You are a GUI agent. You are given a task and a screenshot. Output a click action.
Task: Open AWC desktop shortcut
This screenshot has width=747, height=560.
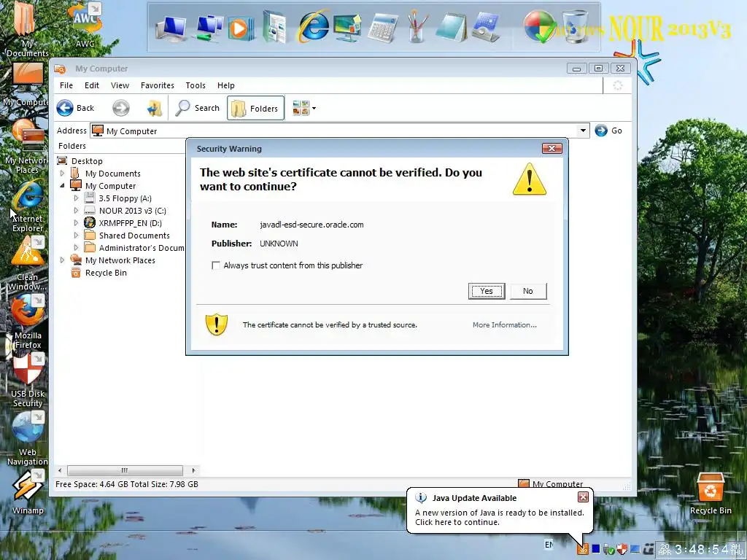85,25
